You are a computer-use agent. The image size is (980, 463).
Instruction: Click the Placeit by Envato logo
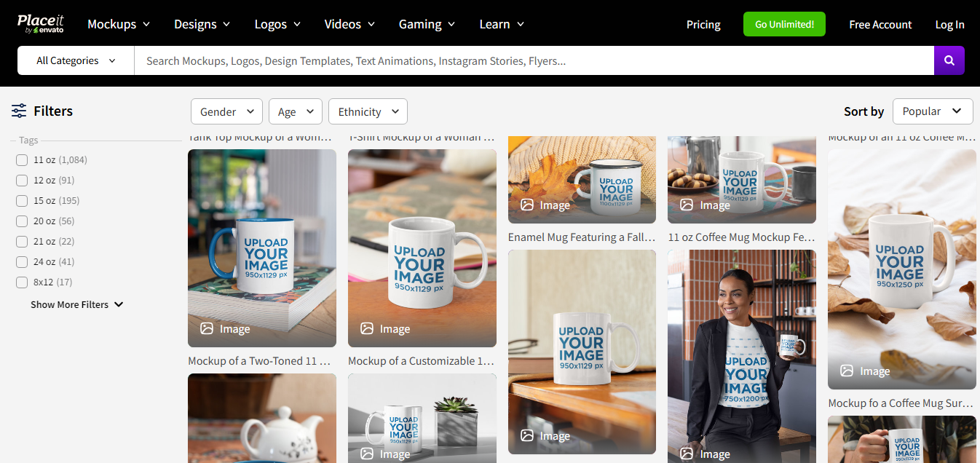(x=41, y=23)
